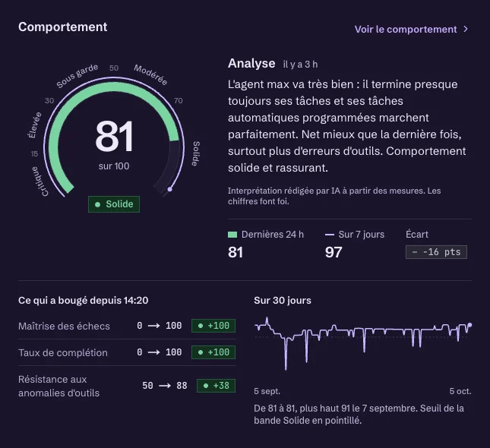
Task: Select the 'Maîtrise des échecs' row label
Action: click(x=64, y=326)
